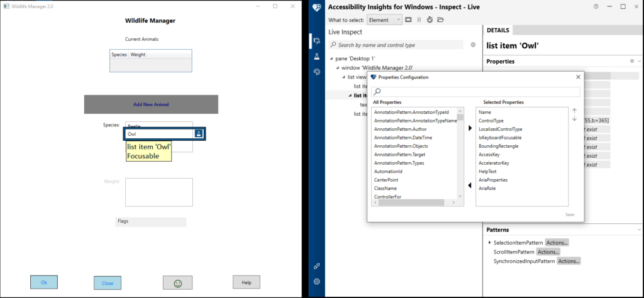The height and width of the screenshot is (298, 644).
Task: Click the Species column header in Current Animals
Action: [119, 55]
